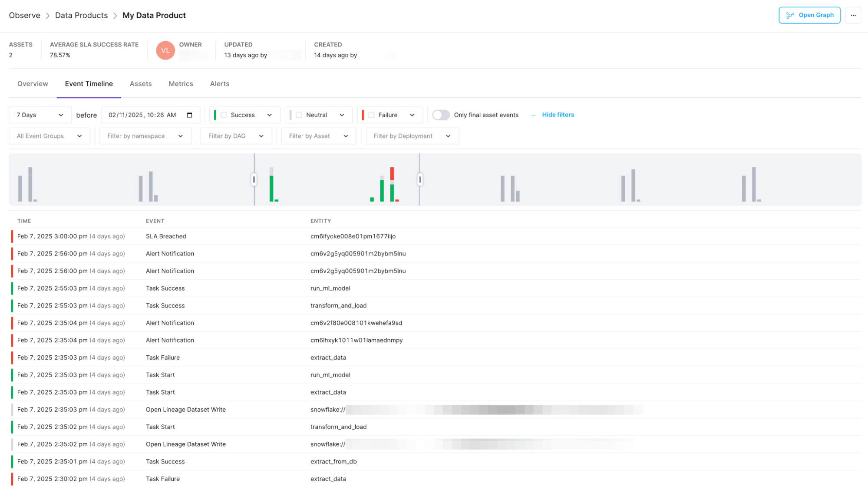
Task: Enable Only final asset events toggle
Action: [x=441, y=115]
